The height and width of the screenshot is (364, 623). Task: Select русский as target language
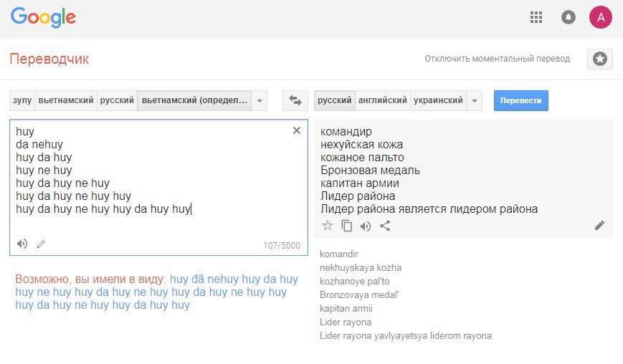(x=335, y=100)
